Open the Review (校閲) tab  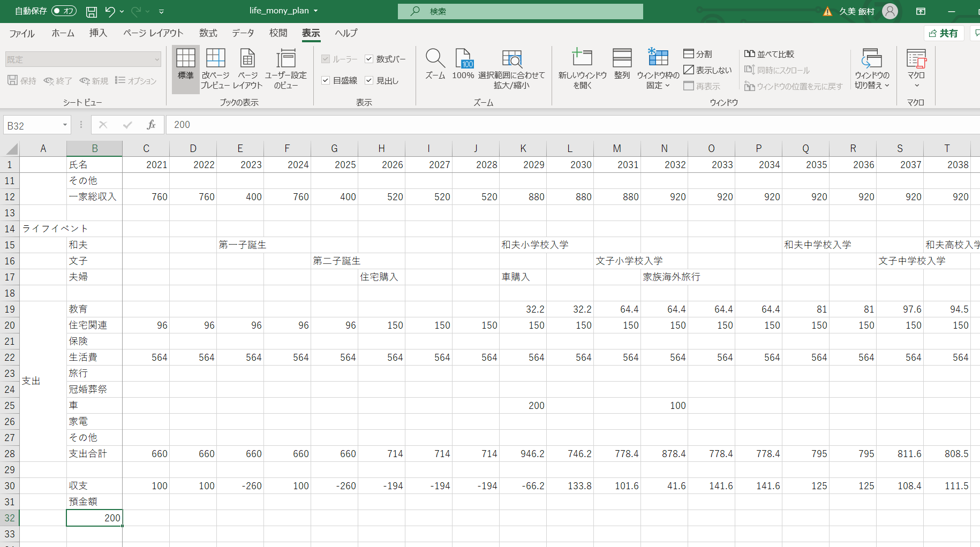278,33
